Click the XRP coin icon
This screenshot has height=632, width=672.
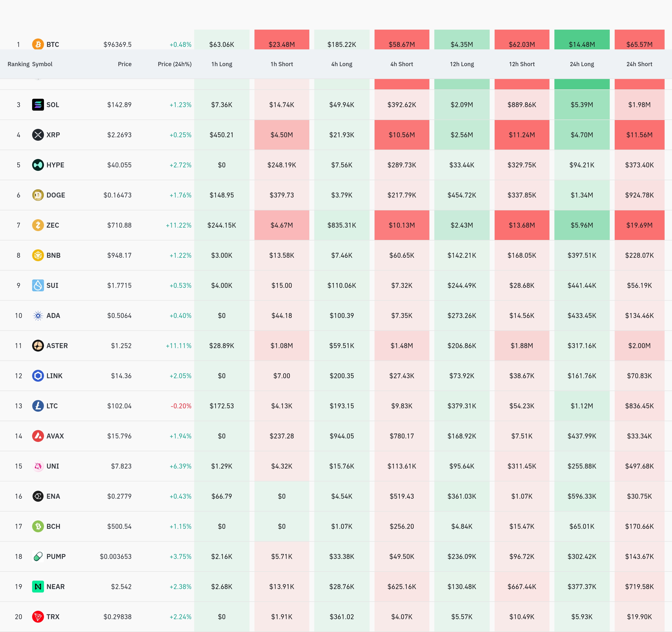tap(38, 135)
